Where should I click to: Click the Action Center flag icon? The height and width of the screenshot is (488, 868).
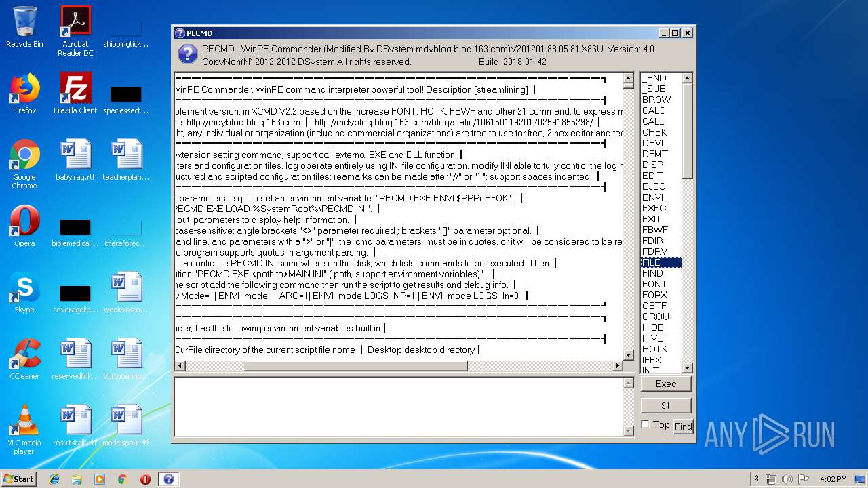click(x=804, y=479)
